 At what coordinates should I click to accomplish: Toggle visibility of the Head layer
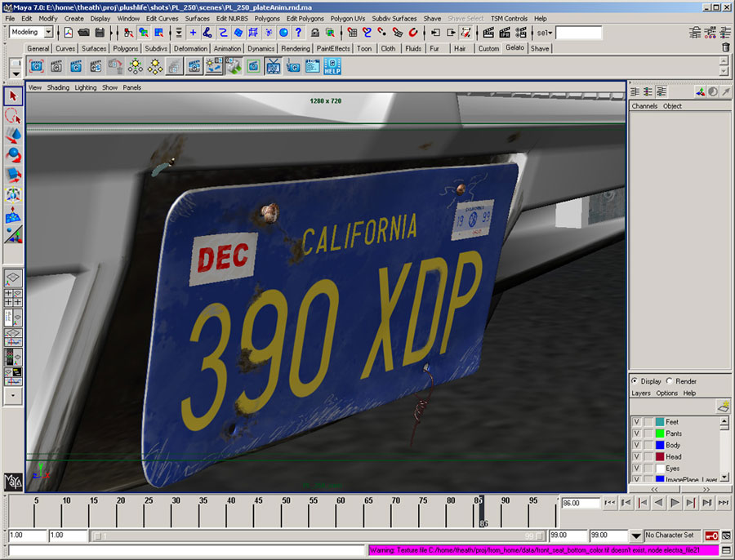(636, 457)
